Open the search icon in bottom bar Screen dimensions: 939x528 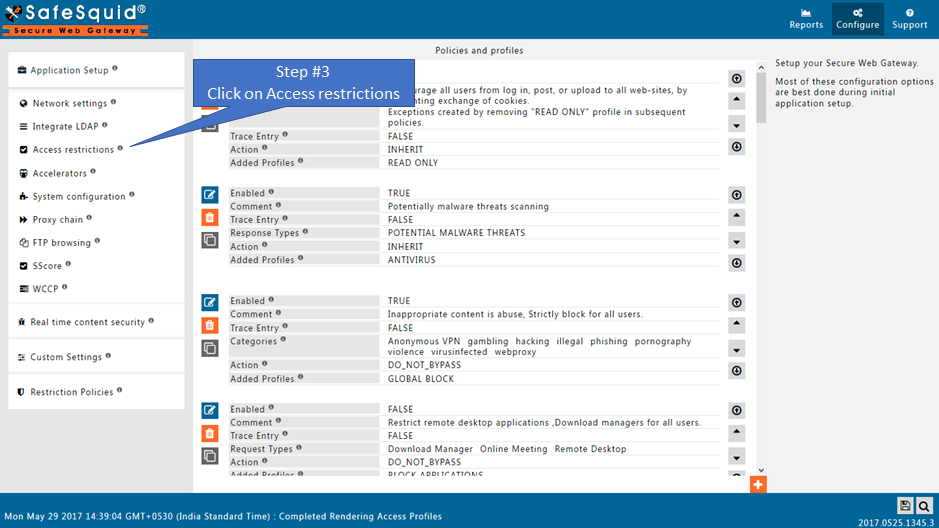point(924,506)
